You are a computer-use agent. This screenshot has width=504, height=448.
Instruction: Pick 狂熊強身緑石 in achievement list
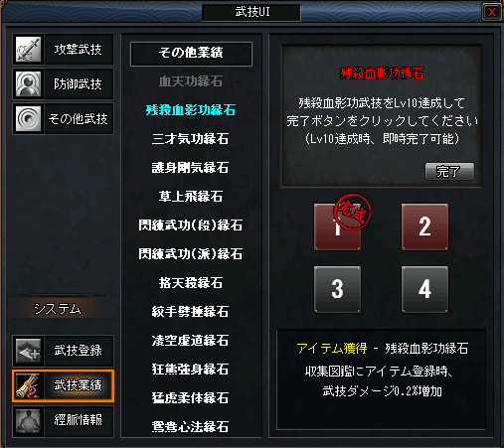click(190, 369)
